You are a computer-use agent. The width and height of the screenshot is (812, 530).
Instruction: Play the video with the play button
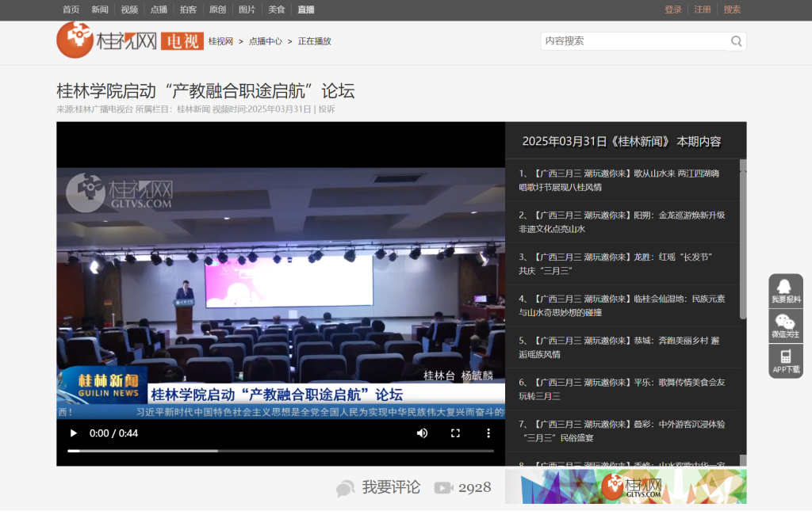74,433
